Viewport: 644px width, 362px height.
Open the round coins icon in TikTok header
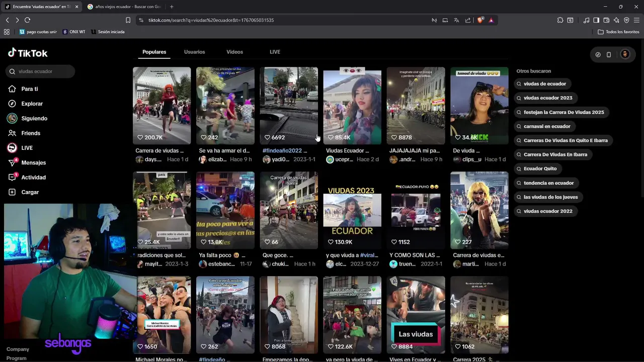[598, 54]
